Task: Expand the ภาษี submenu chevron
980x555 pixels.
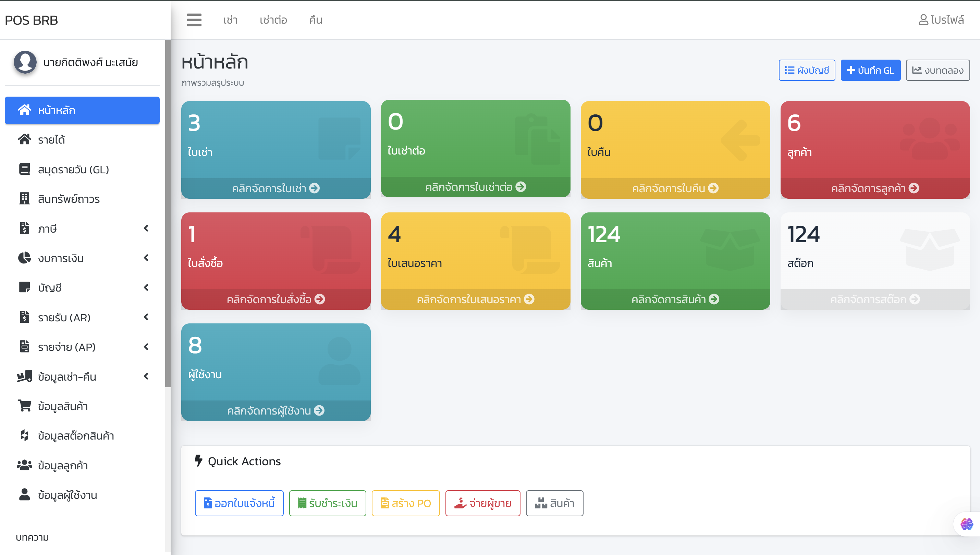Action: [x=146, y=228]
